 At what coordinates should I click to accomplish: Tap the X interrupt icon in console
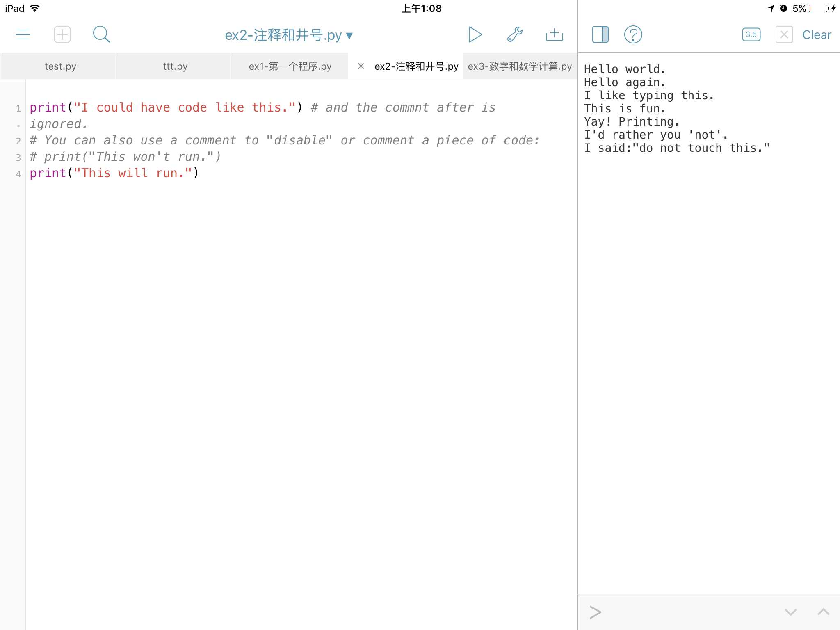[x=784, y=34]
